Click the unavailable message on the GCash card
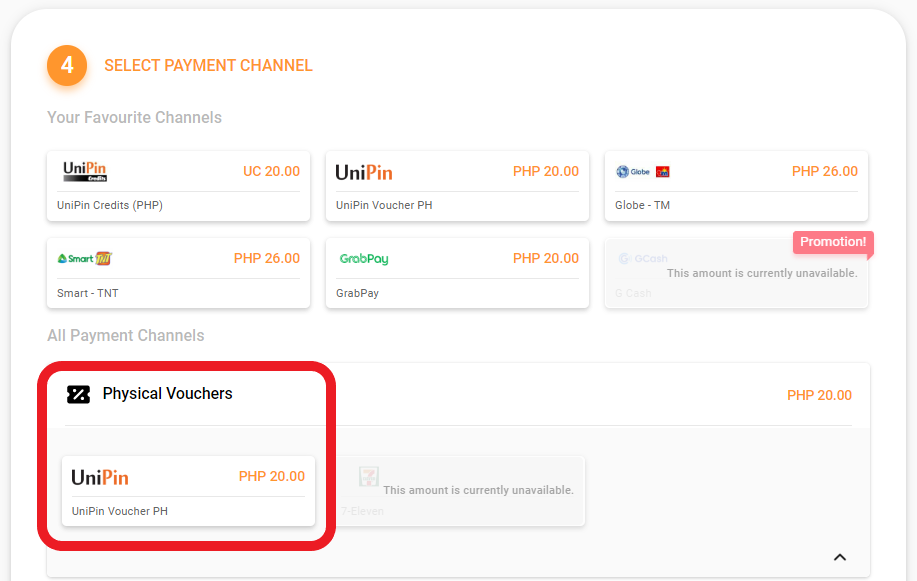Image resolution: width=917 pixels, height=581 pixels. tap(762, 273)
